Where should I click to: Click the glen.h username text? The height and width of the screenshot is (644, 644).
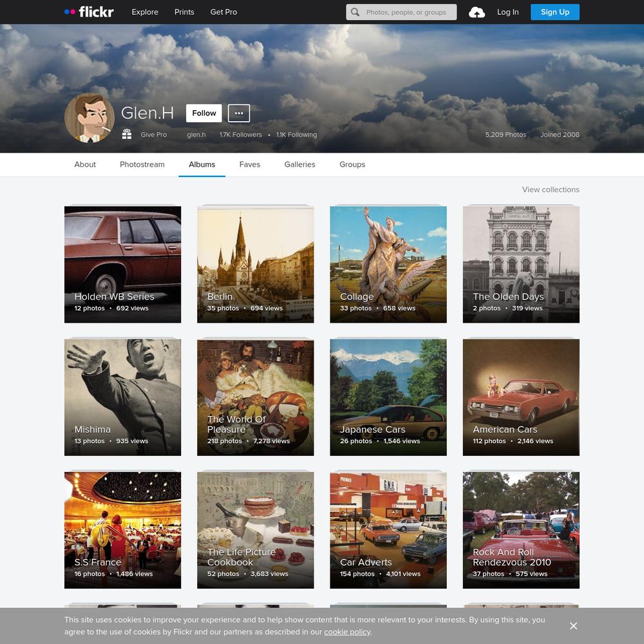pyautogui.click(x=196, y=135)
